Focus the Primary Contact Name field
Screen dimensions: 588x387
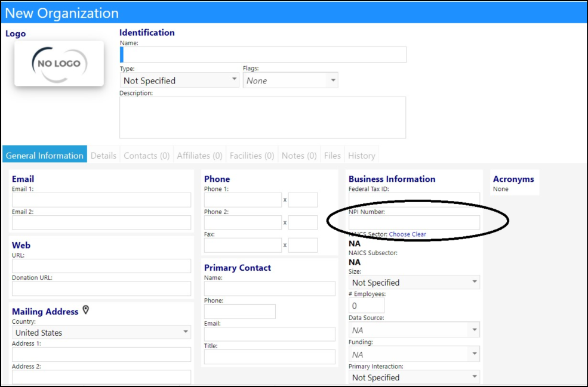click(270, 289)
